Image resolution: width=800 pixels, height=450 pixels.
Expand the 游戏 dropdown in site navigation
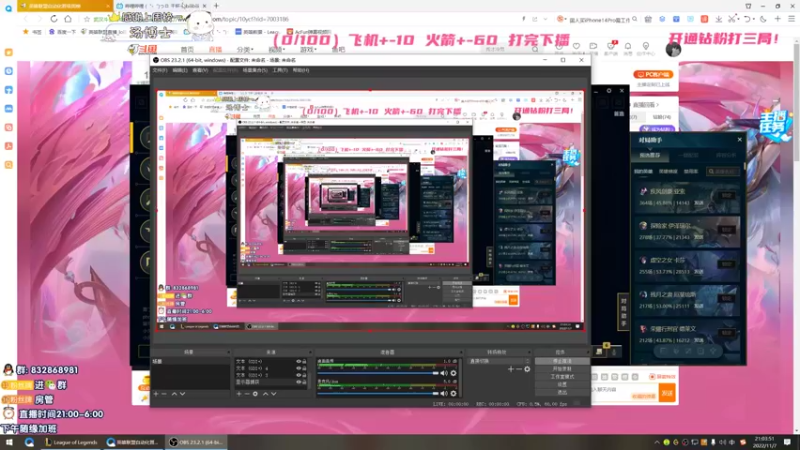click(x=308, y=49)
